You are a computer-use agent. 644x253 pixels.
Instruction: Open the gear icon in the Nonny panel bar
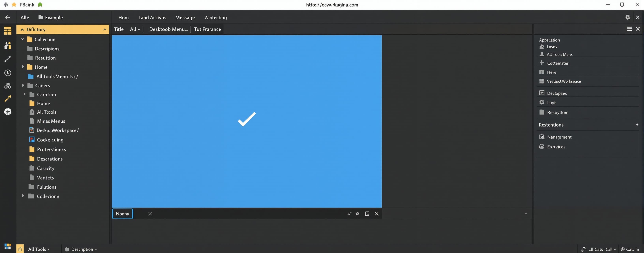358,214
